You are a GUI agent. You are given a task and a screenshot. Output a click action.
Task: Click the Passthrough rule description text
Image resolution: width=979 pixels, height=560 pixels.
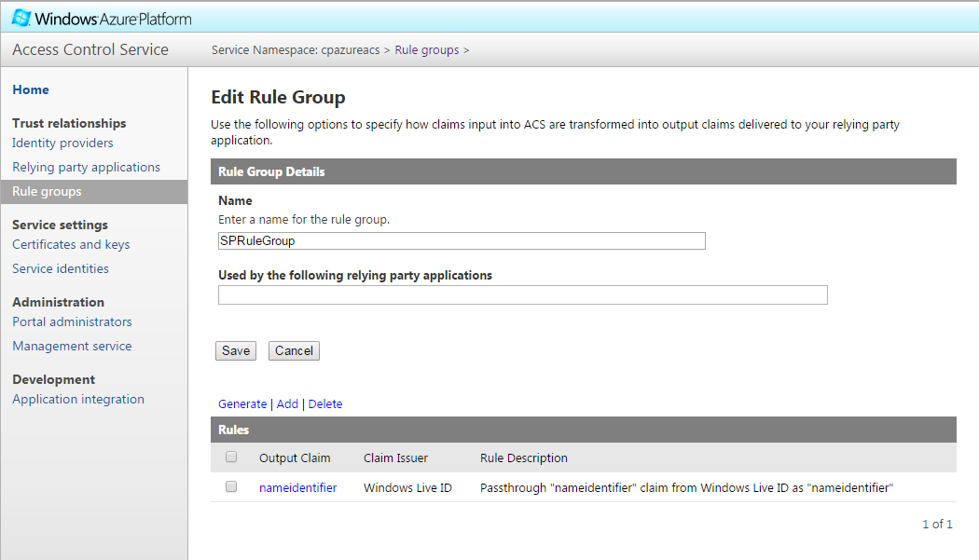pos(687,487)
